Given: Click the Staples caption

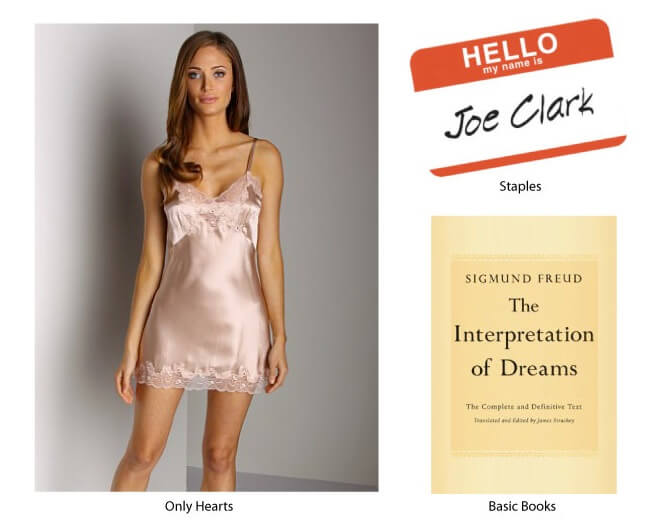Looking at the screenshot, I should pyautogui.click(x=520, y=186).
